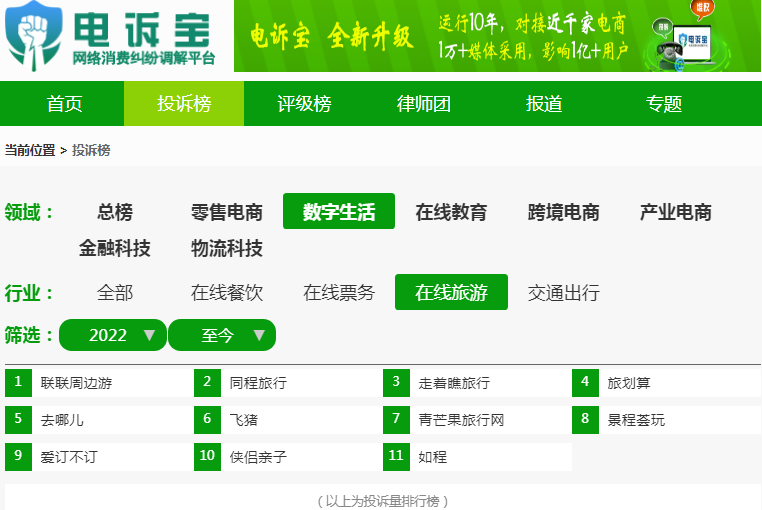Go to 首页 in navigation bar
762x510 pixels.
(64, 104)
